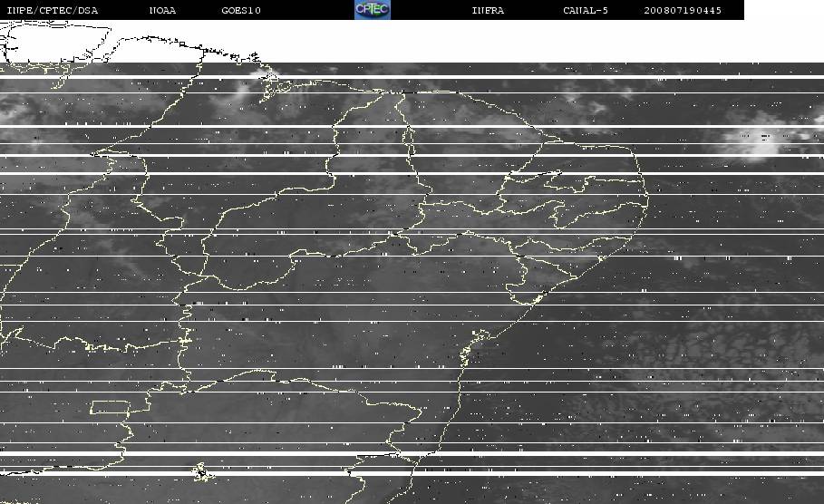Select the INPE/CPTEC/DSA header text
The height and width of the screenshot is (504, 824).
click(52, 10)
